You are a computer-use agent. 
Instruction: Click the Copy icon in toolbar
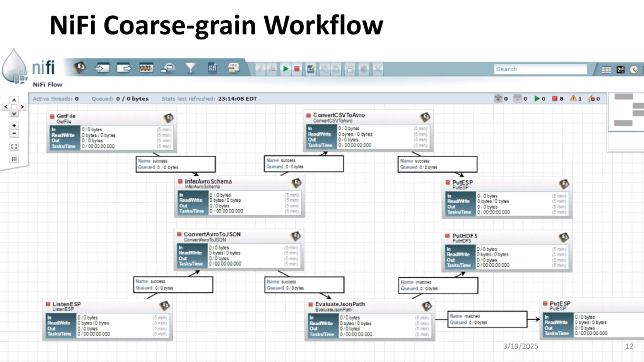click(325, 69)
